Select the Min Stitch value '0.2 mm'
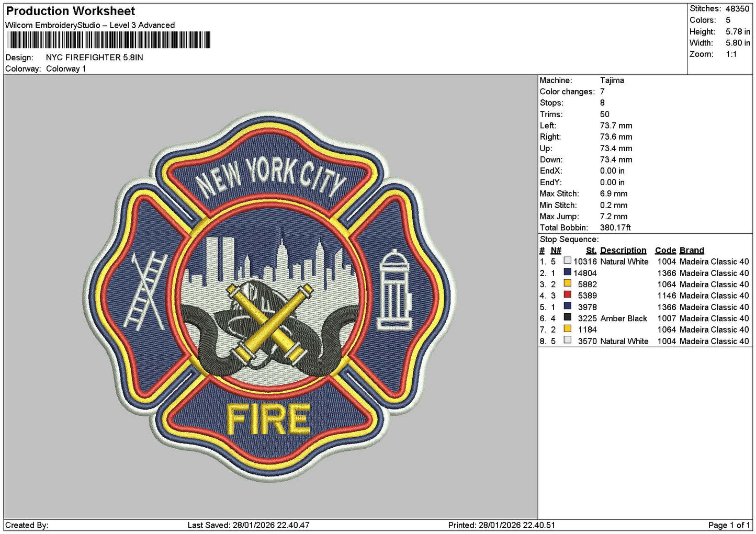The image size is (756, 534). tap(614, 206)
